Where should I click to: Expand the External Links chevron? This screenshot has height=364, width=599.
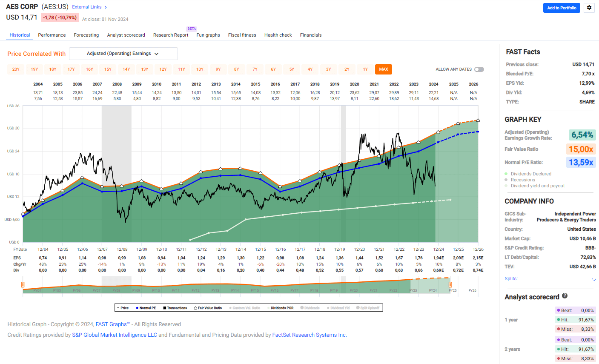pyautogui.click(x=105, y=7)
